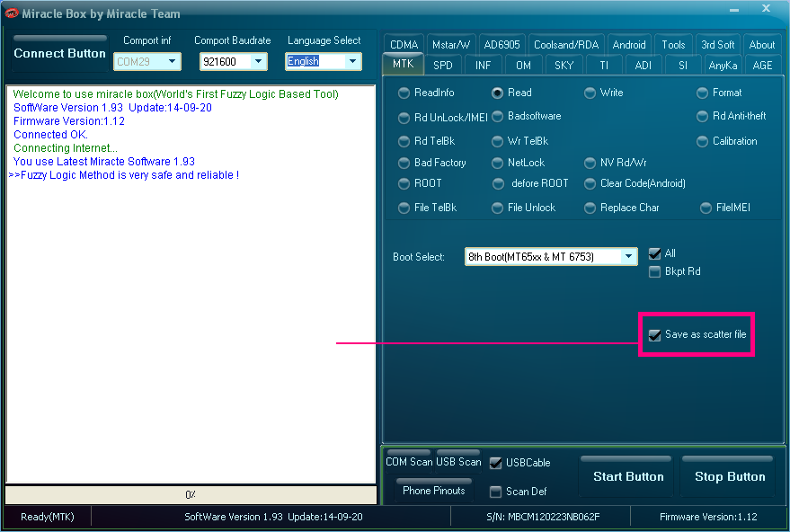
Task: Select the Rd UnLock/IMEI option
Action: pyautogui.click(x=404, y=118)
